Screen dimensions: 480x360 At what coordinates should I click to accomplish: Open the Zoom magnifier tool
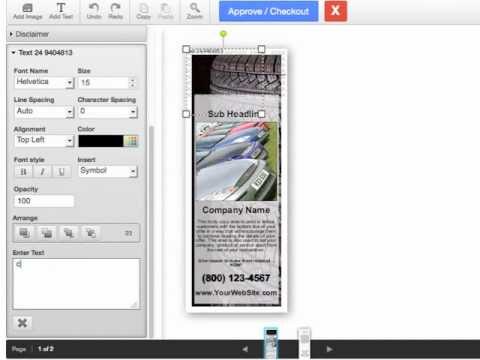point(194,11)
